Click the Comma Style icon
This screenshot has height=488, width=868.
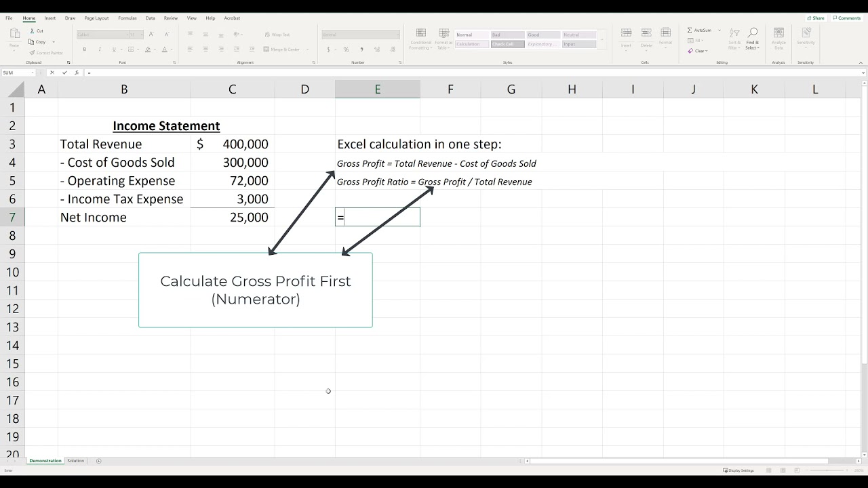(361, 49)
